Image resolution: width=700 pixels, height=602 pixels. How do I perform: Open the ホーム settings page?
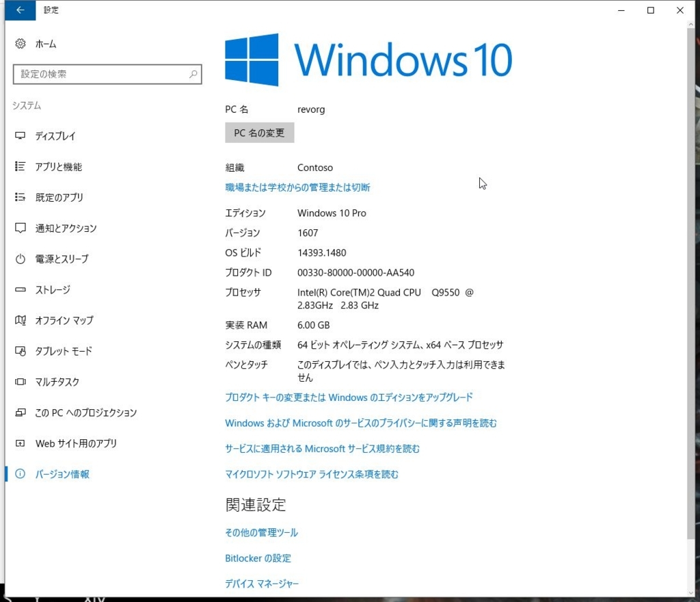tap(46, 44)
